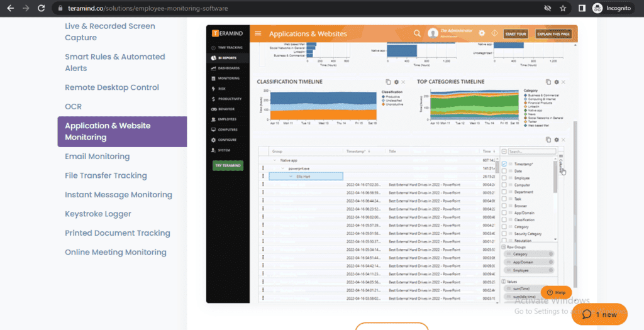Screen dimensions: 644x330
Task: Click the Behavior sidebar icon
Action: [x=214, y=109]
